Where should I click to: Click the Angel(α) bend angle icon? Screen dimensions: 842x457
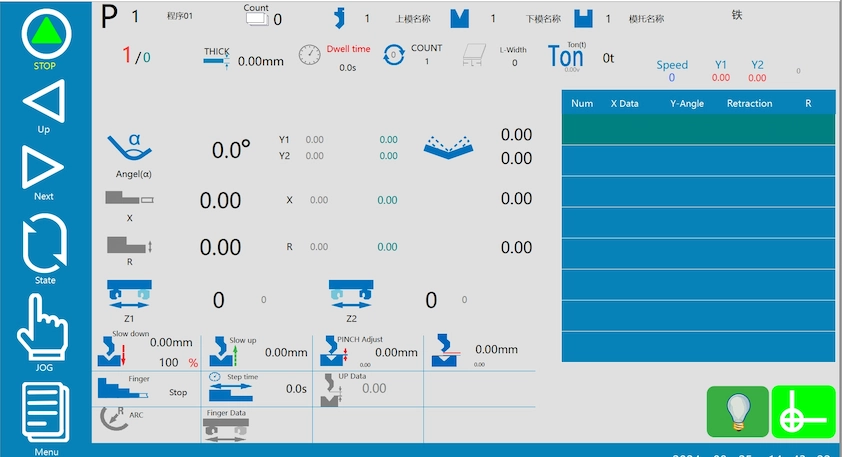pyautogui.click(x=130, y=148)
